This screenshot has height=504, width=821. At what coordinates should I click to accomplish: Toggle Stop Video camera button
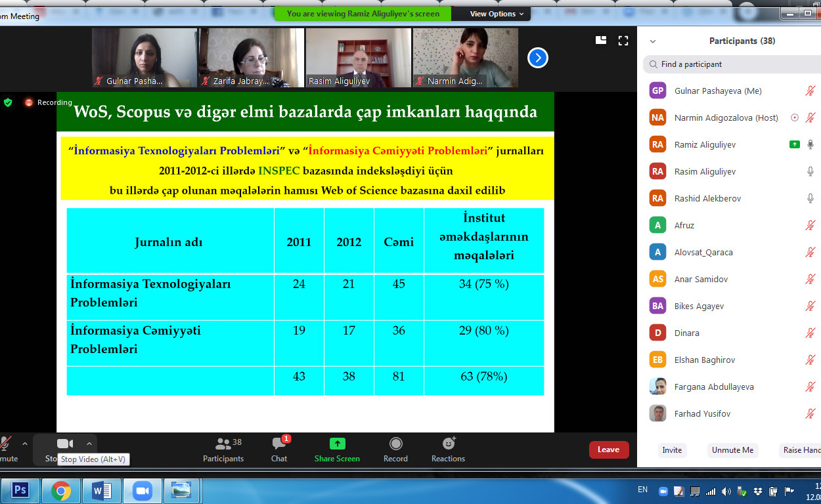pos(64,444)
